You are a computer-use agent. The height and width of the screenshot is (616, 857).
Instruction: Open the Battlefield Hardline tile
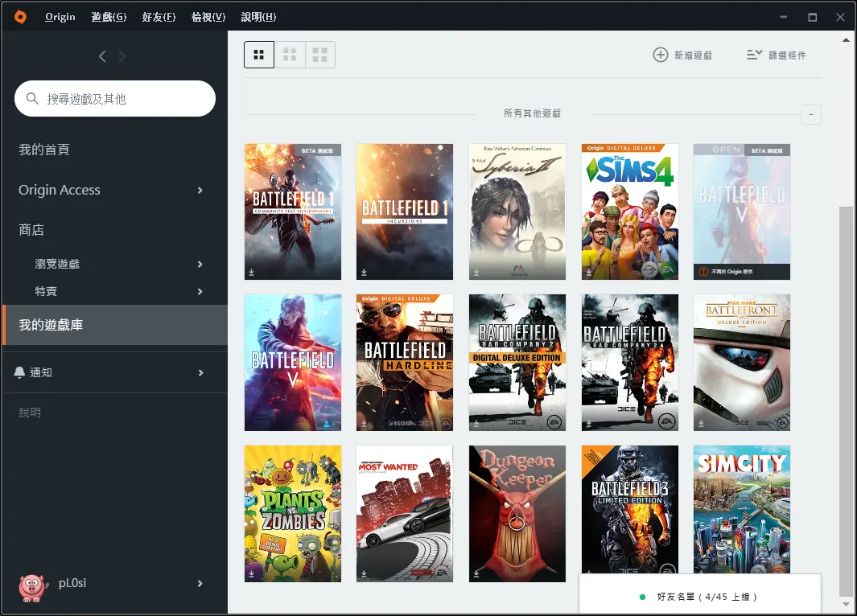pos(405,363)
